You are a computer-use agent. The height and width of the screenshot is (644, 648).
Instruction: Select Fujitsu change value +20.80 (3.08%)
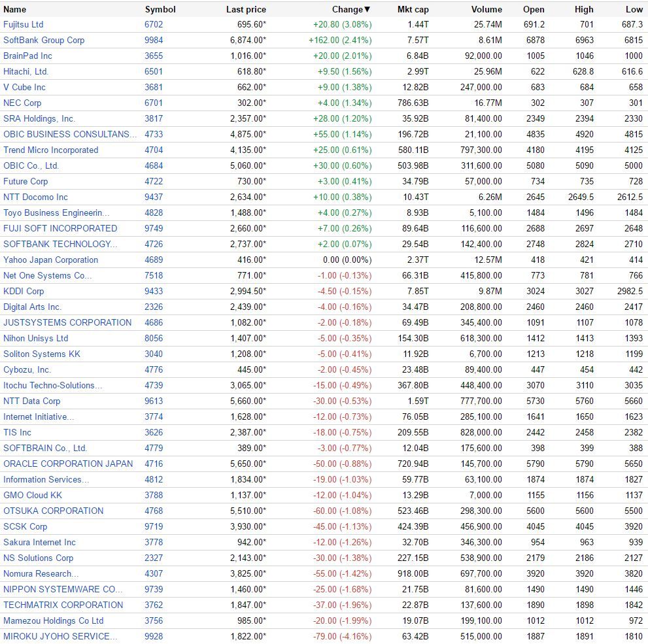[342, 24]
